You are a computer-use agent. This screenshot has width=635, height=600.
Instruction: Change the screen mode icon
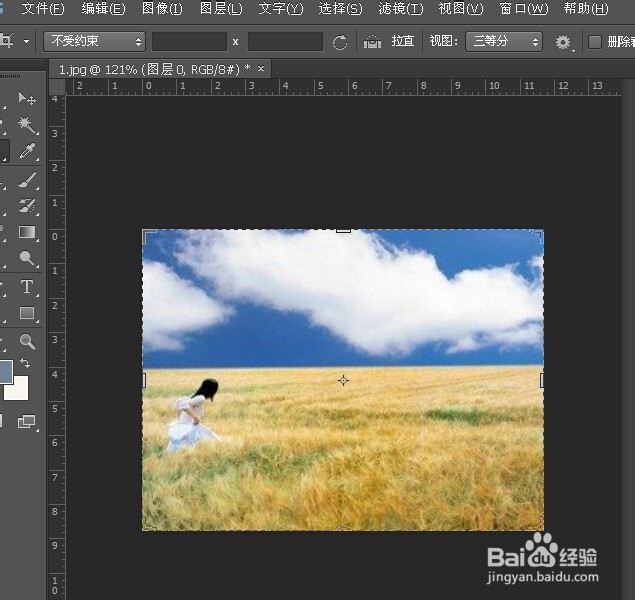pos(27,421)
